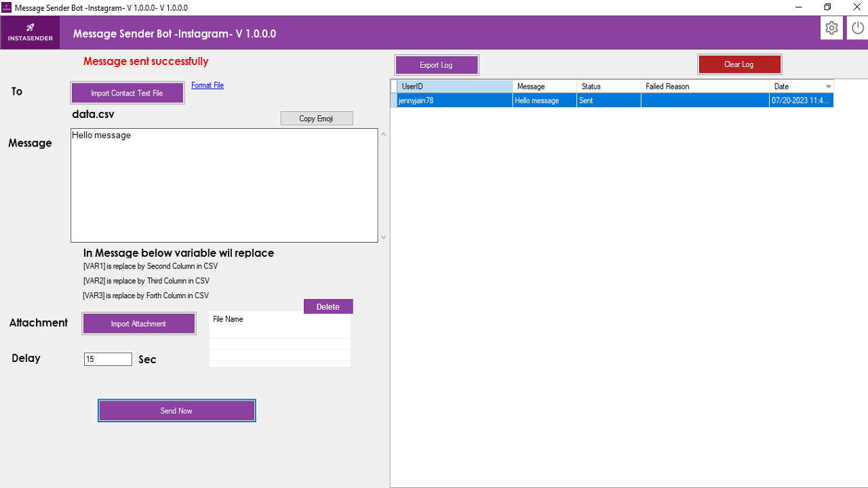
Task: Click the data.csv file name
Action: pos(93,114)
